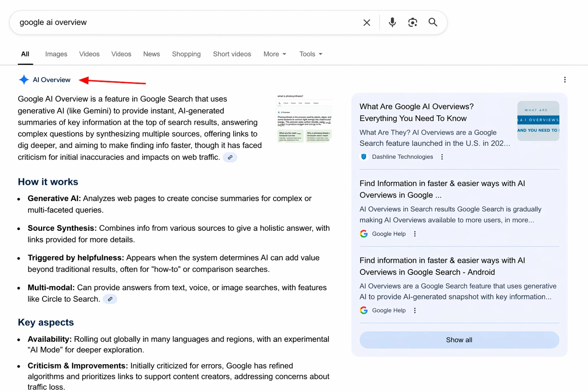Open the AI Overview three-dot options menu
The width and height of the screenshot is (588, 392).
click(565, 80)
